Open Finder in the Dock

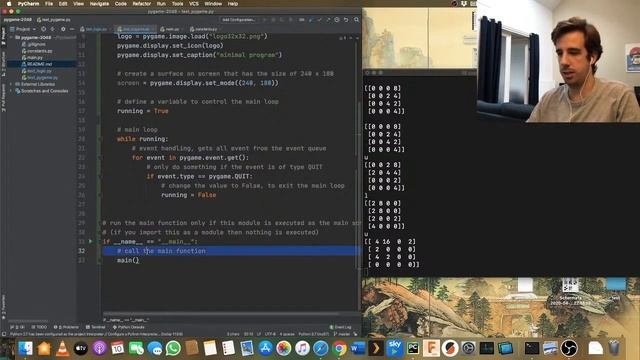25,348
